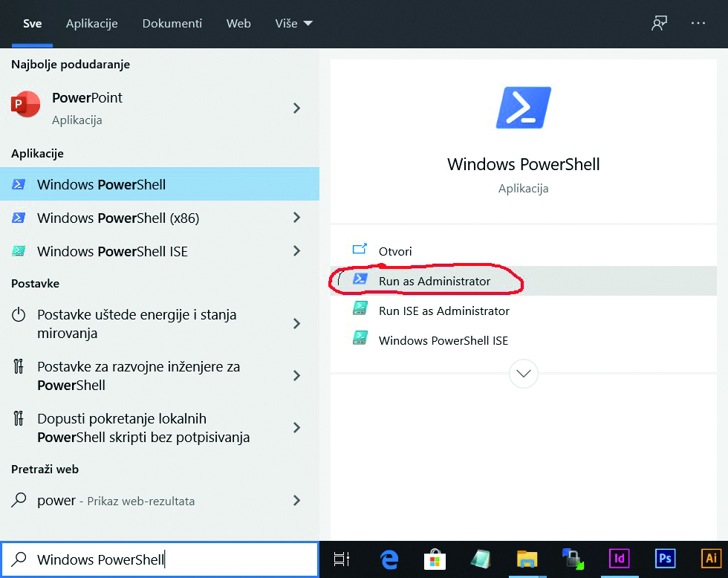
Task: Open Microsoft Store from the taskbar
Action: [x=434, y=559]
